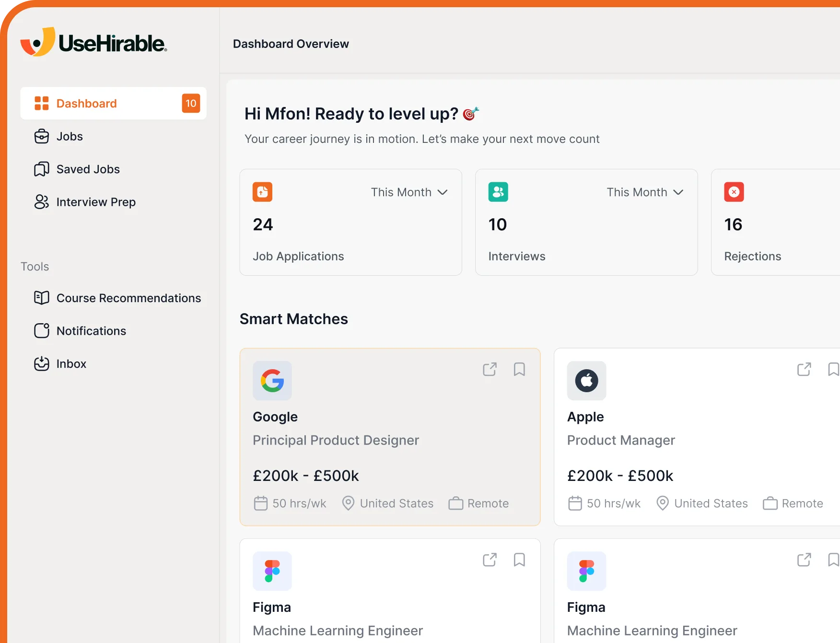Click the Remote briefcase icon on Apple card
The width and height of the screenshot is (840, 643).
coord(770,503)
